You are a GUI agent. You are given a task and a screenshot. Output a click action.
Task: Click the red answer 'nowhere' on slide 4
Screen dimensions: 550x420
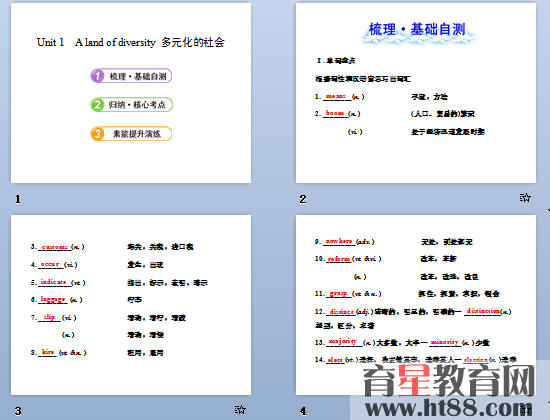pyautogui.click(x=339, y=241)
